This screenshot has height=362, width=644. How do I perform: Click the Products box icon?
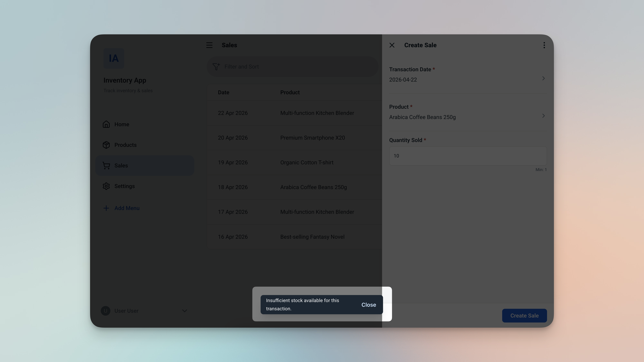click(x=106, y=145)
